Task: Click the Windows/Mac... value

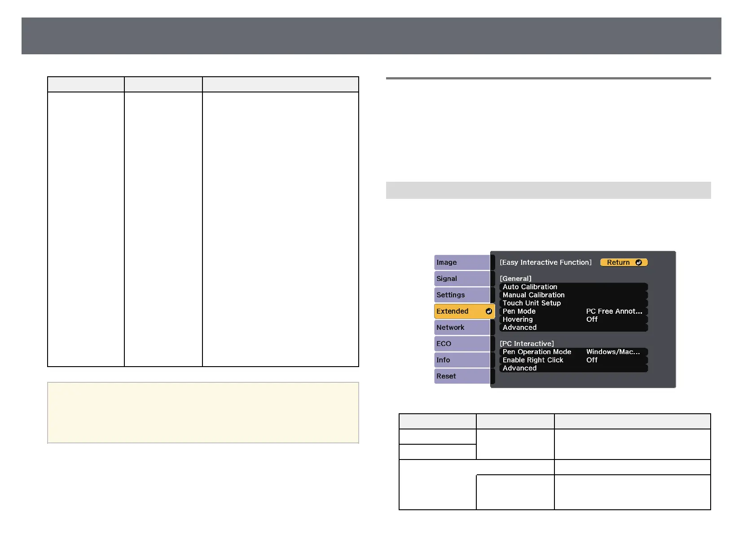Action: pyautogui.click(x=613, y=352)
